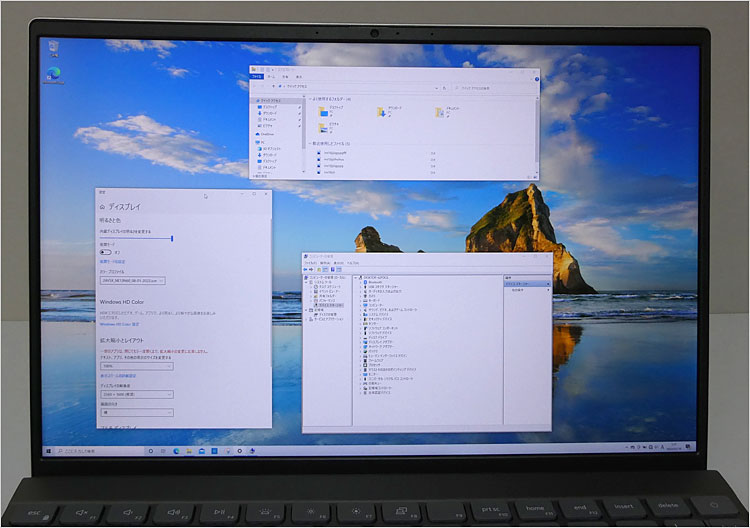Open the File menu in Computer Management
750x528 pixels.
click(x=309, y=262)
